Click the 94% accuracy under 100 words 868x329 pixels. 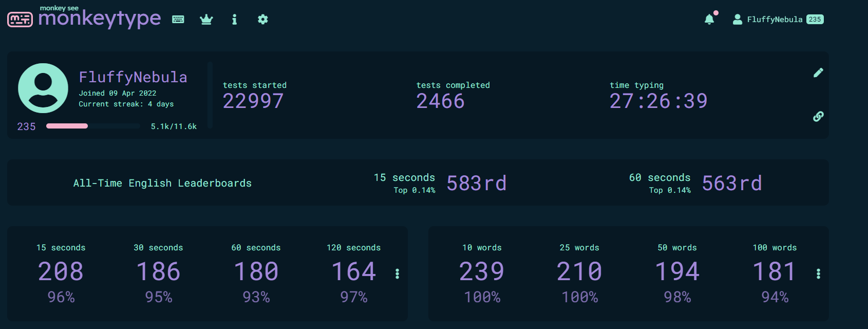[775, 297]
